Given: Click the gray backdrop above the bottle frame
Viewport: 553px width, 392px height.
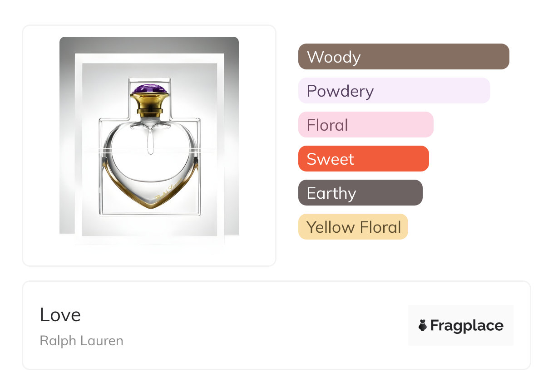Looking at the screenshot, I should (149, 45).
